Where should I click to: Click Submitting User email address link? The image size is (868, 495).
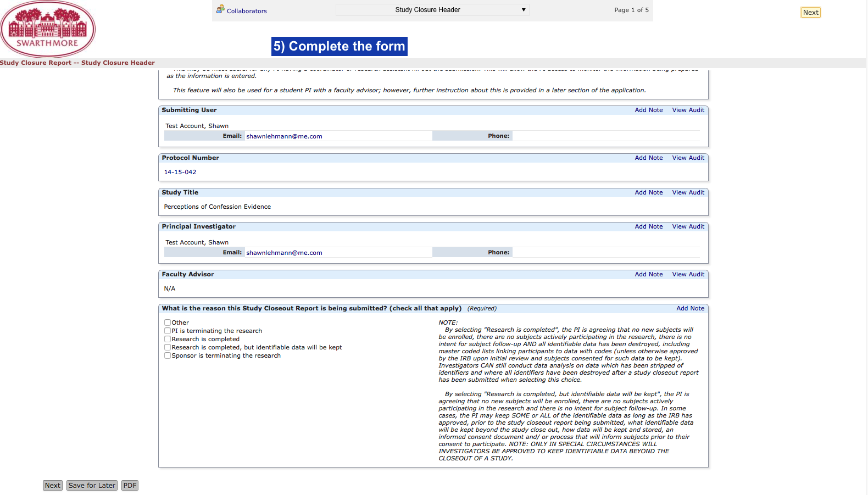click(284, 137)
